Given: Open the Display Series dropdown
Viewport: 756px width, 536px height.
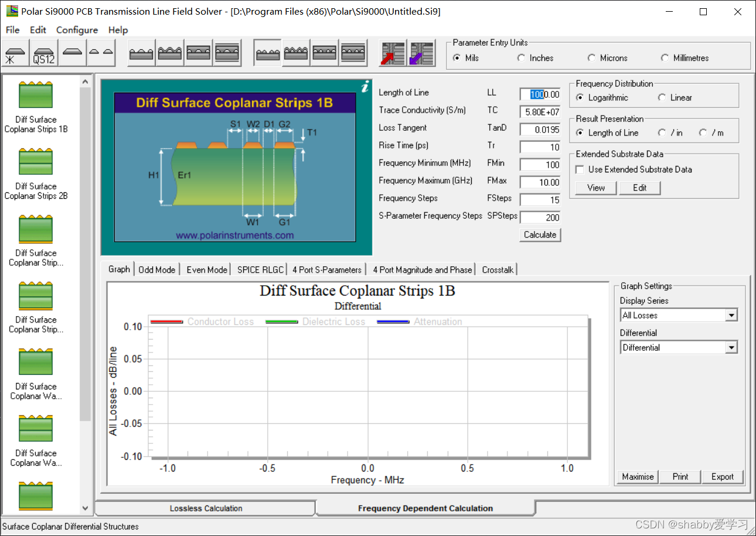Looking at the screenshot, I should click(x=731, y=316).
